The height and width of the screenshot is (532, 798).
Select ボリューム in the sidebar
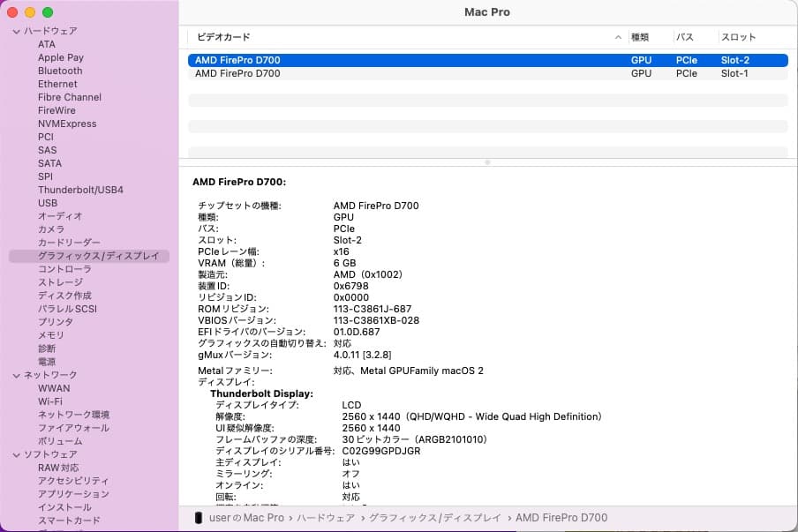[60, 441]
